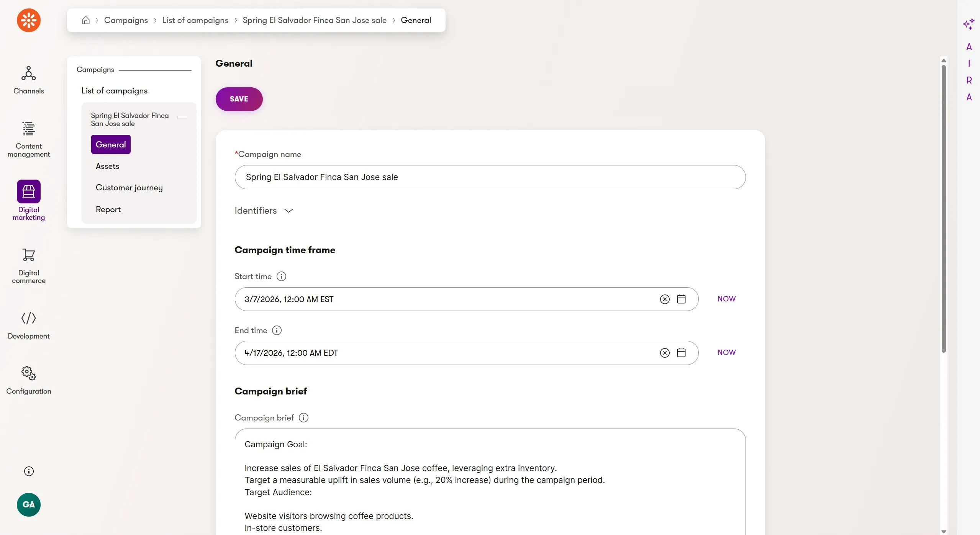Click the AIRA sparkle assistant icon

pos(969,24)
